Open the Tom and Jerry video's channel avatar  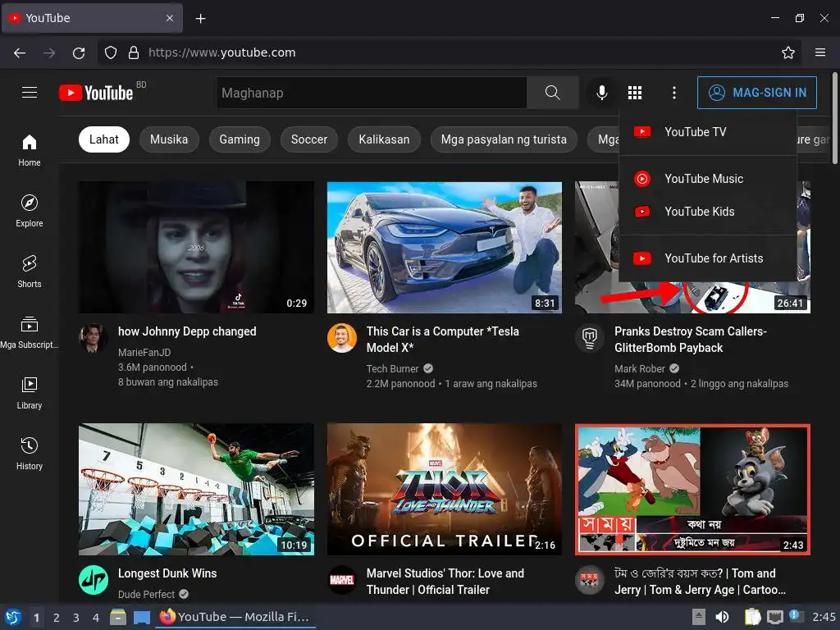point(590,580)
